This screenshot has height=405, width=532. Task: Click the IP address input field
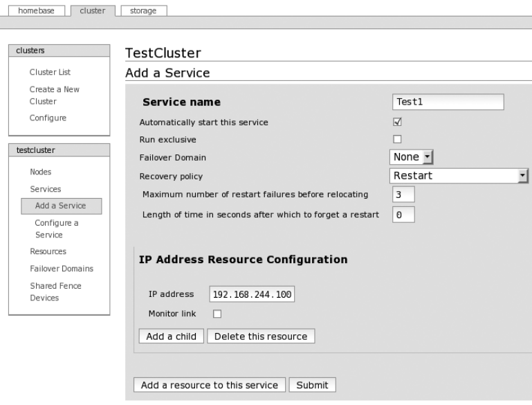click(252, 294)
